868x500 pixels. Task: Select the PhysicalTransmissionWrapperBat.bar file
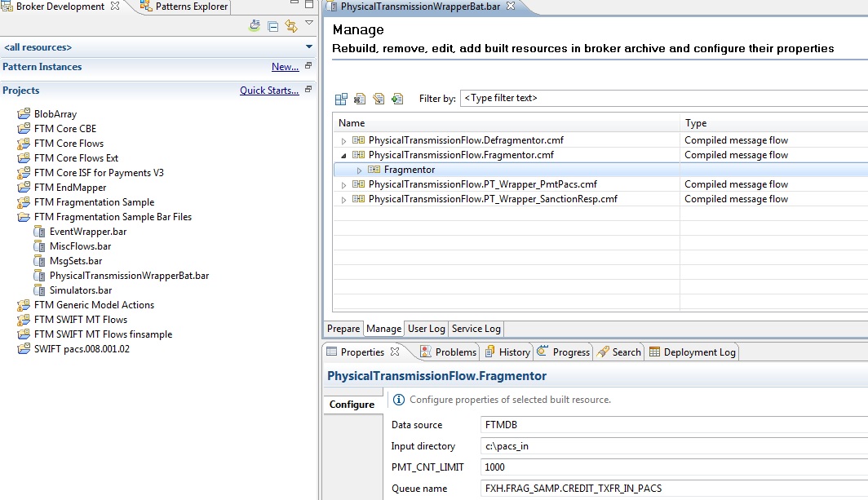click(127, 275)
